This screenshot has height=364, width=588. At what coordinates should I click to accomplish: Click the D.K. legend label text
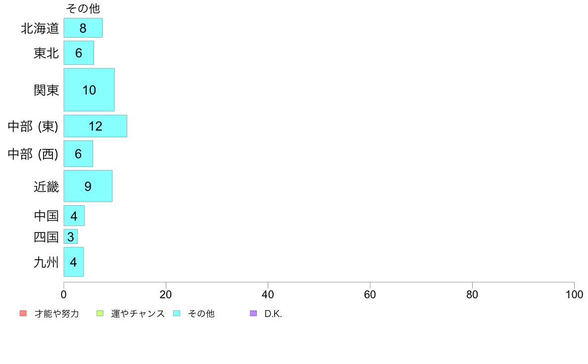click(x=273, y=314)
